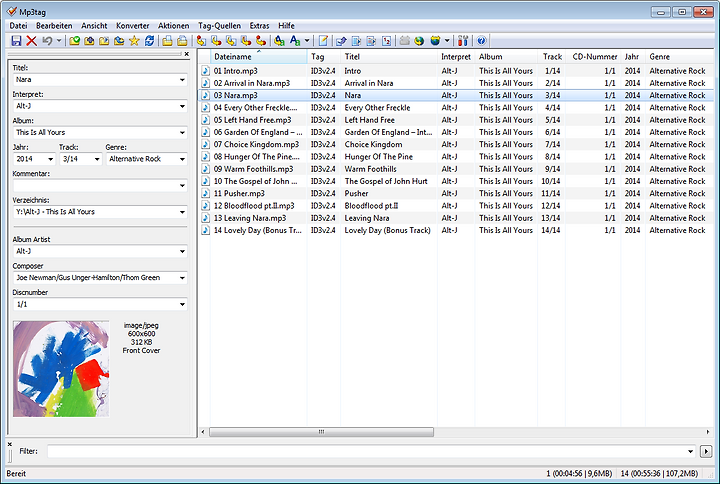Viewport: 720px width, 484px height.
Task: Refresh the file list view
Action: [x=149, y=41]
